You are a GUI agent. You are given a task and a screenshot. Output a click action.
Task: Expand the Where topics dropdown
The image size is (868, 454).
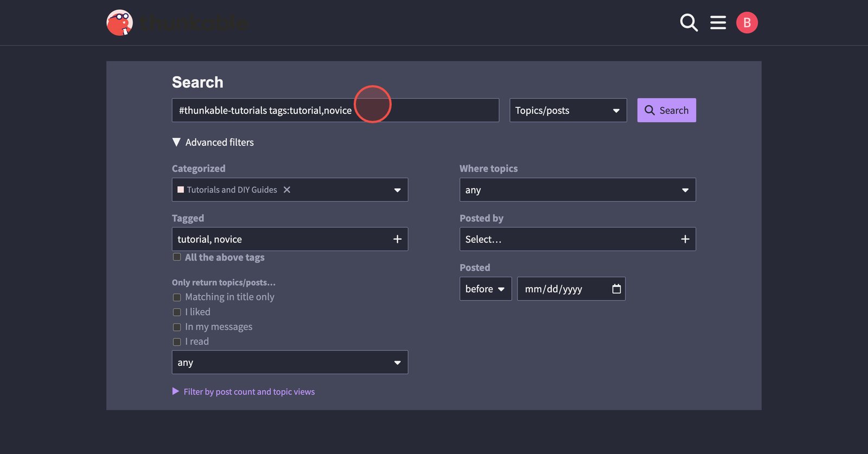point(577,190)
